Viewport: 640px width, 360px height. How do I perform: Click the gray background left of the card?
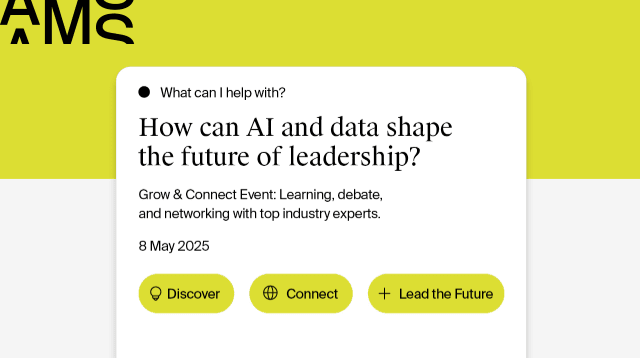click(58, 269)
